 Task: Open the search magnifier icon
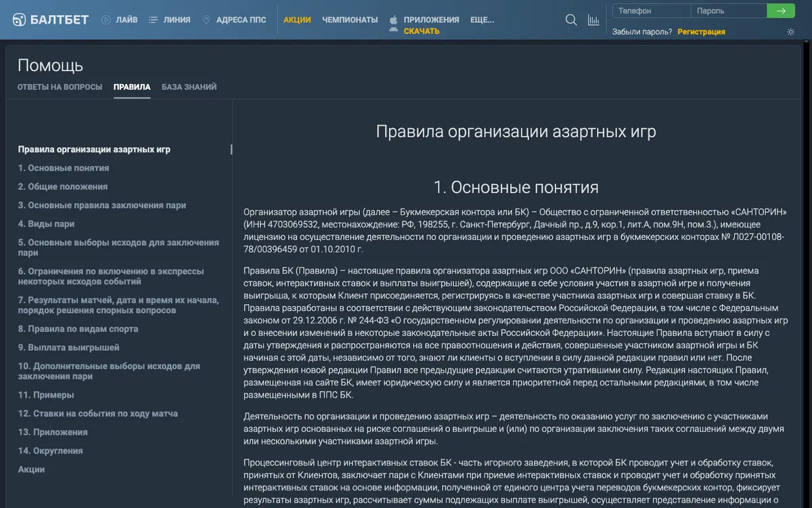(x=571, y=20)
